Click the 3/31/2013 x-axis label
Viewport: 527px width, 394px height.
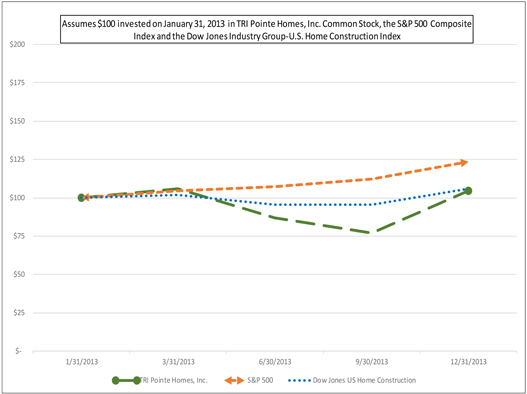tap(178, 362)
